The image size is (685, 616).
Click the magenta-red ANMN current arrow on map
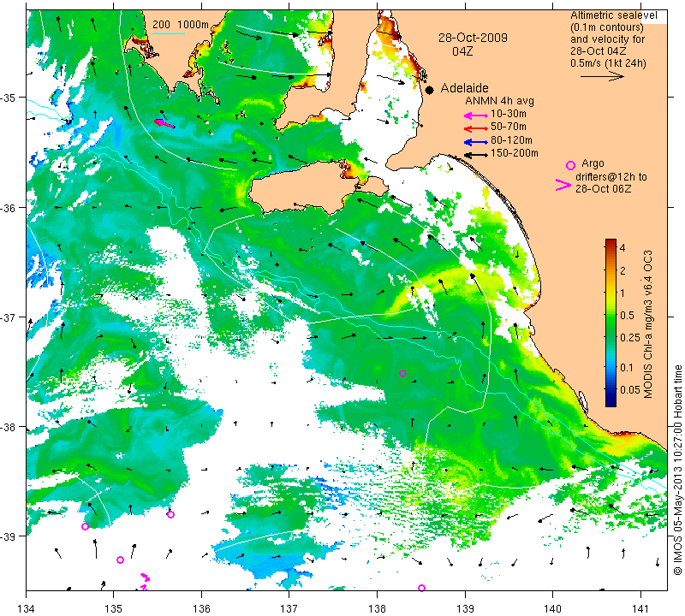[x=164, y=123]
